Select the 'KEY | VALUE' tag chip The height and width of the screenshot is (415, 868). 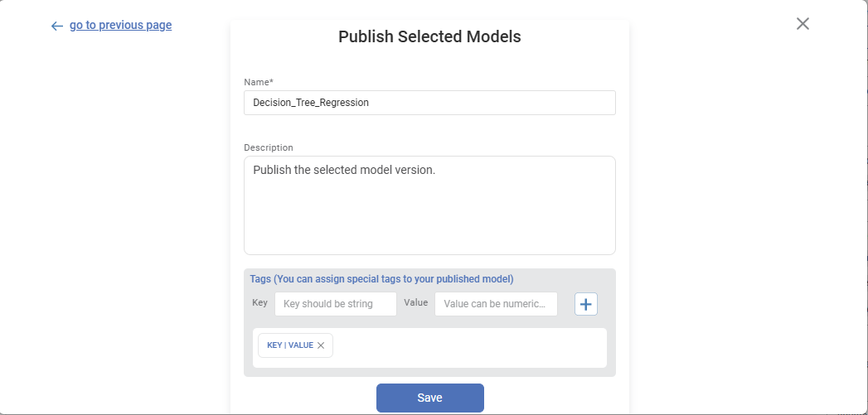point(289,345)
